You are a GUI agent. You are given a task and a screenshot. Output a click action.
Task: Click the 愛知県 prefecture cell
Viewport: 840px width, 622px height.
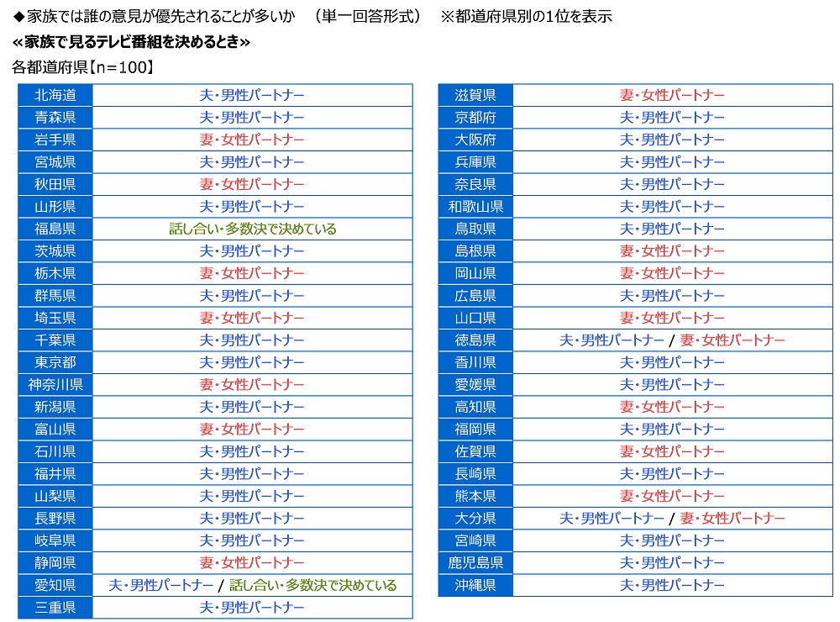point(55,585)
